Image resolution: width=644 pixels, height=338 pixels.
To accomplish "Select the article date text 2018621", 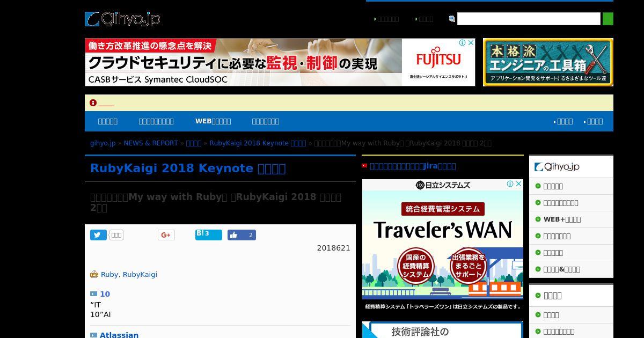I will click(x=333, y=248).
